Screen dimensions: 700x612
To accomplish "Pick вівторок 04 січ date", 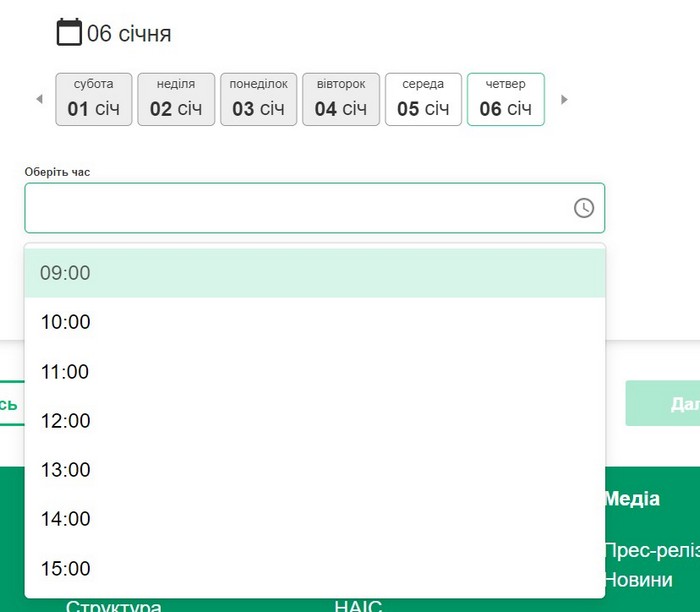I will click(340, 99).
